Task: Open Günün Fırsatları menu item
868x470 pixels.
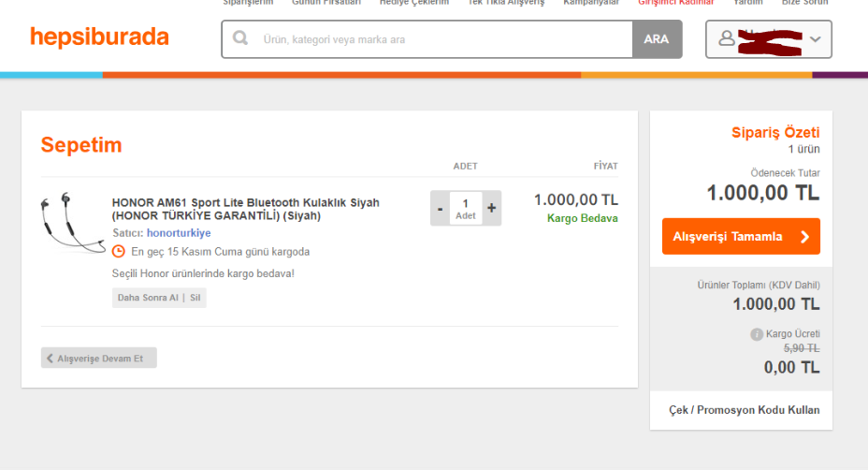Action: [x=326, y=3]
